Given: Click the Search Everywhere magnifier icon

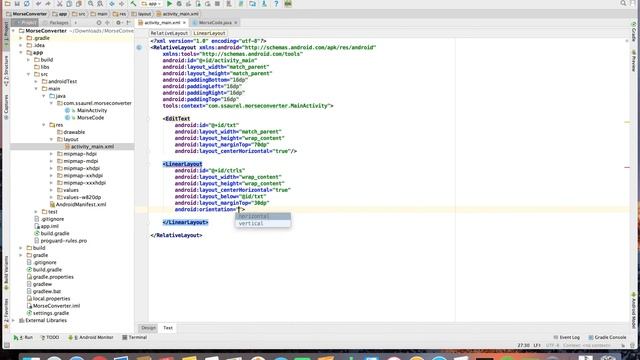Looking at the screenshot, I should pos(623,3).
